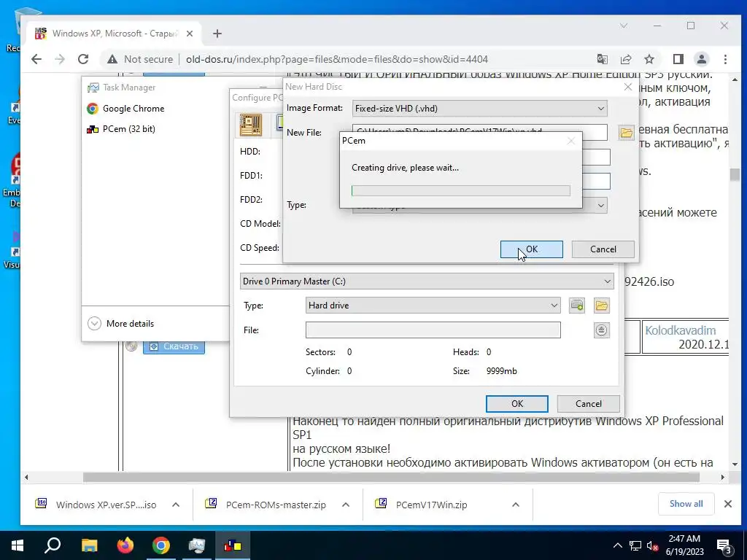This screenshot has width=747, height=560.
Task: Click Cancel in New Hard Disc dialog
Action: click(x=603, y=249)
